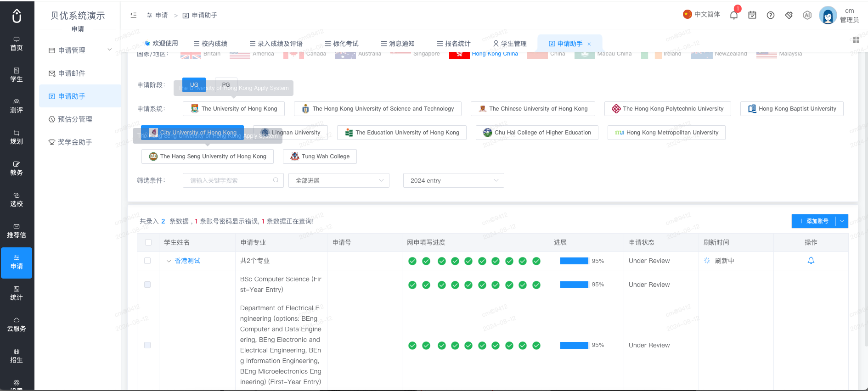This screenshot has width=868, height=391.
Task: Click the keyword search input field
Action: (233, 180)
